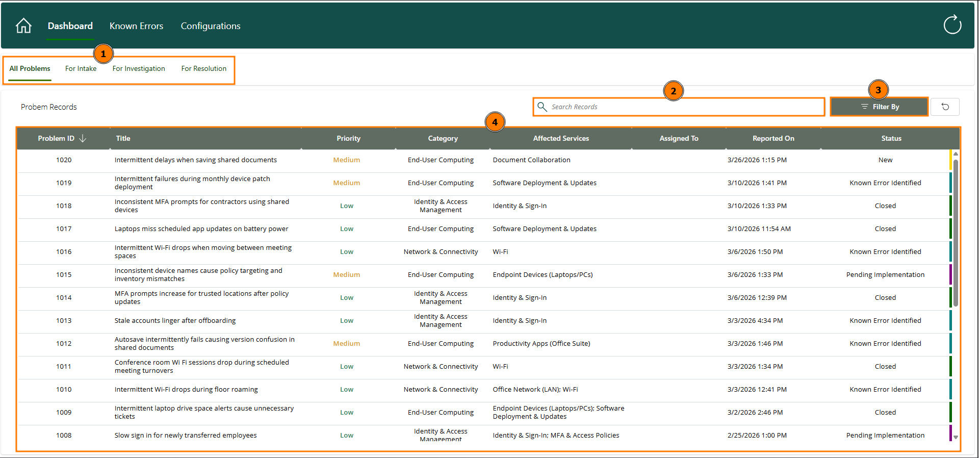Switch to the For Intake tab
Viewport: 980px width, 458px height.
(x=81, y=69)
